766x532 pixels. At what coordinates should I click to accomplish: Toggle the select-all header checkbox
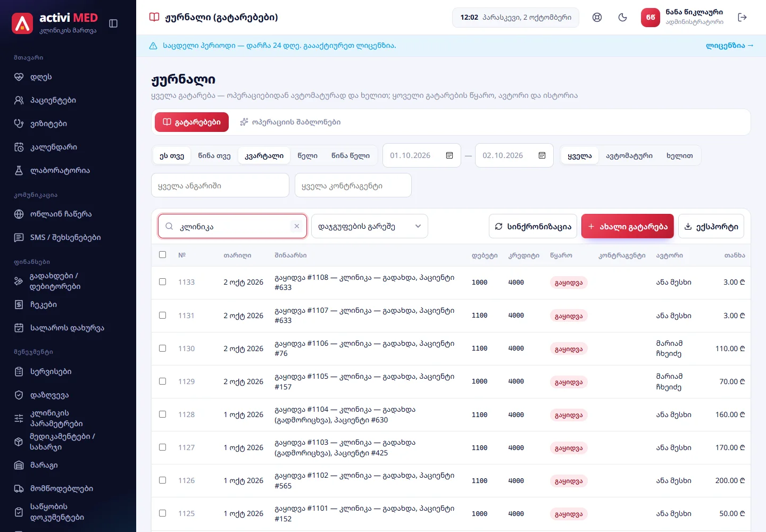163,255
